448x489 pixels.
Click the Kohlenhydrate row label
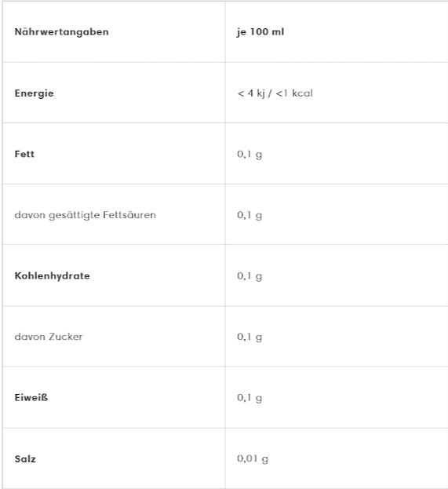[53, 276]
